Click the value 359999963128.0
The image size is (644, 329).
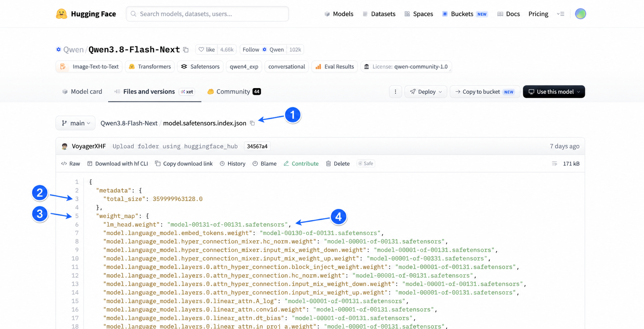pyautogui.click(x=178, y=199)
